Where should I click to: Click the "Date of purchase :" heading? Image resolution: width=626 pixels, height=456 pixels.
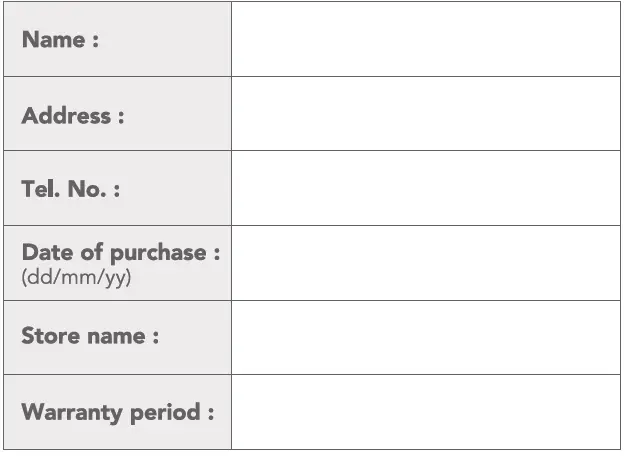pos(120,252)
